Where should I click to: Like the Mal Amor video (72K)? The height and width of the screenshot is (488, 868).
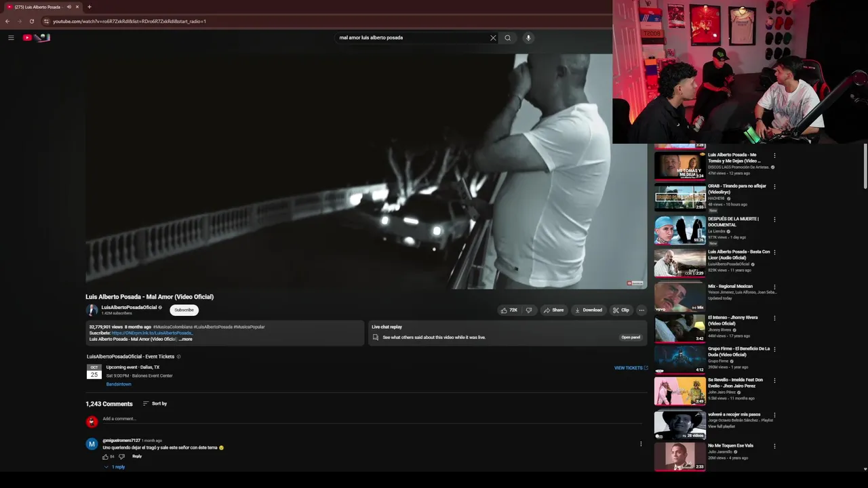tap(509, 310)
